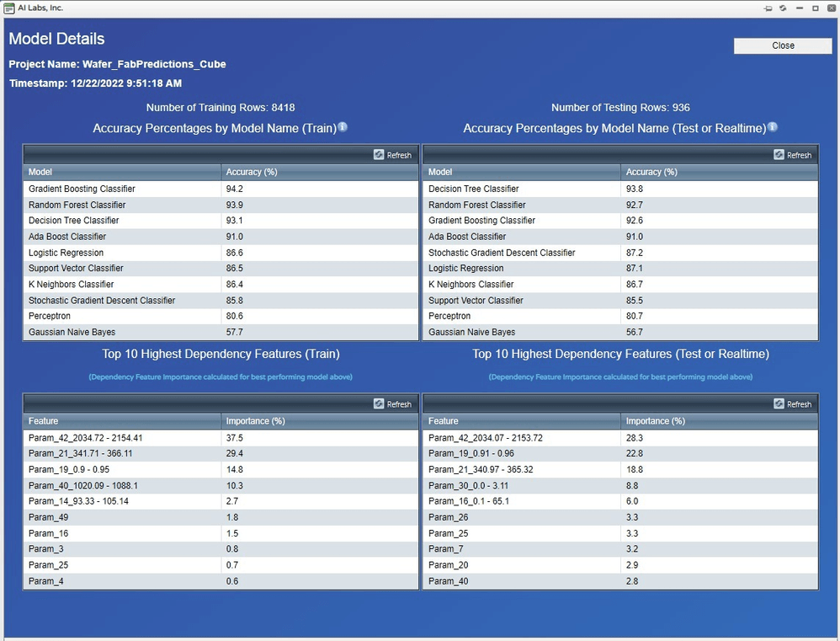Click the Project Name Wafer_FabPredictions_Cube text

(117, 64)
